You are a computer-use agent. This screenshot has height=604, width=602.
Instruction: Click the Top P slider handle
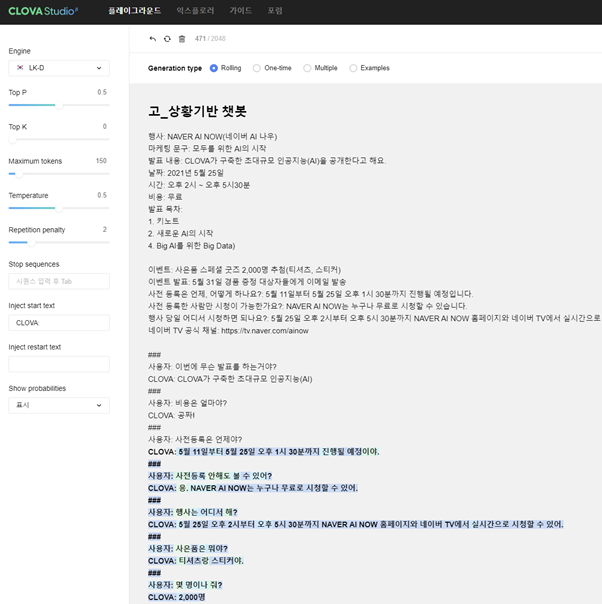(x=59, y=105)
